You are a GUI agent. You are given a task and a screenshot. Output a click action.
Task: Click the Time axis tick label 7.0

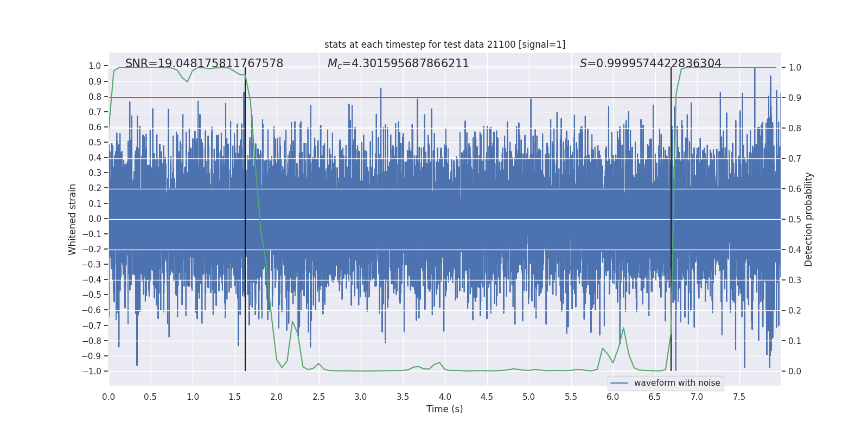tap(697, 397)
